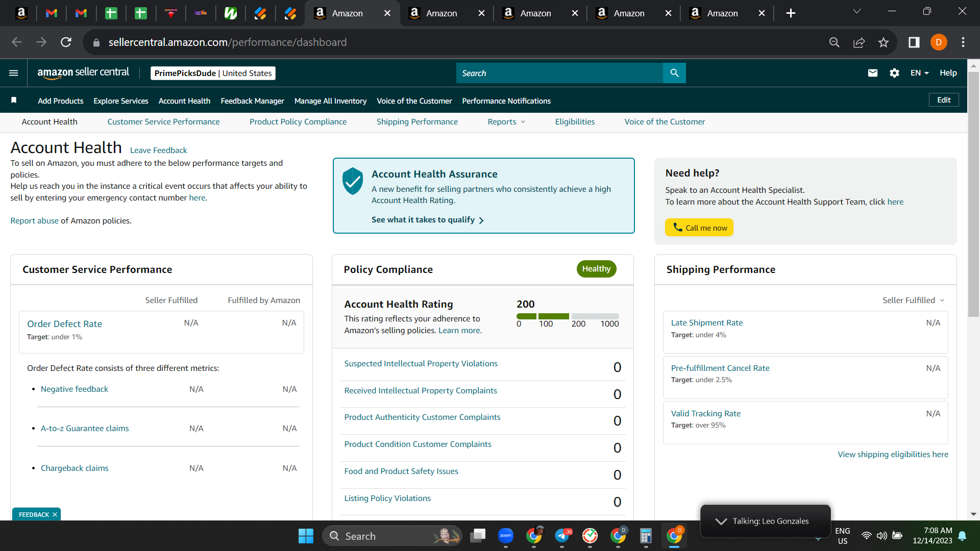
Task: Bookmark this page with the star icon
Action: point(884,42)
